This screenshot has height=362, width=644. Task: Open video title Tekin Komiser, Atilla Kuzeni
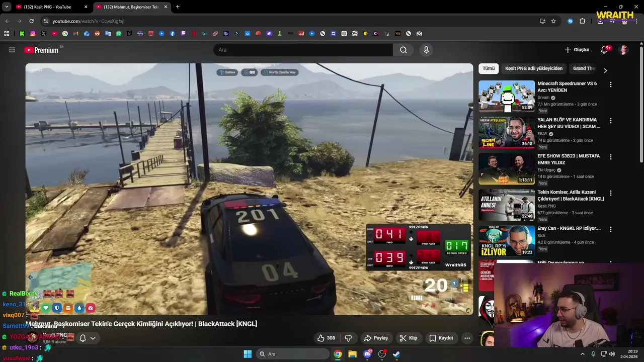pyautogui.click(x=571, y=195)
